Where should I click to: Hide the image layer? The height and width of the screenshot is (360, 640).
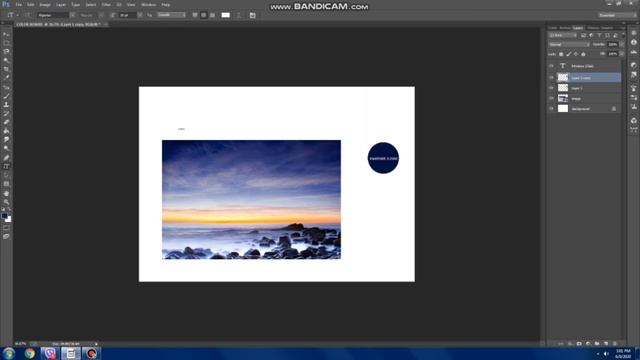[551, 98]
